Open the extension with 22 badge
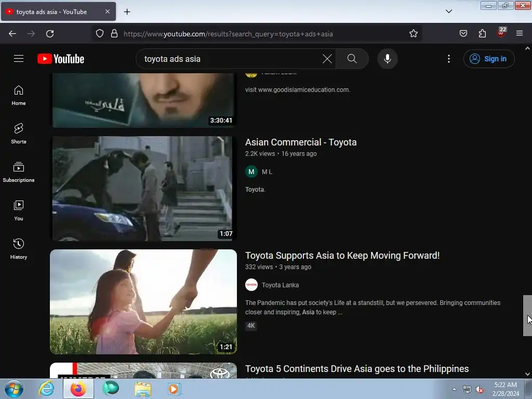 pos(501,32)
